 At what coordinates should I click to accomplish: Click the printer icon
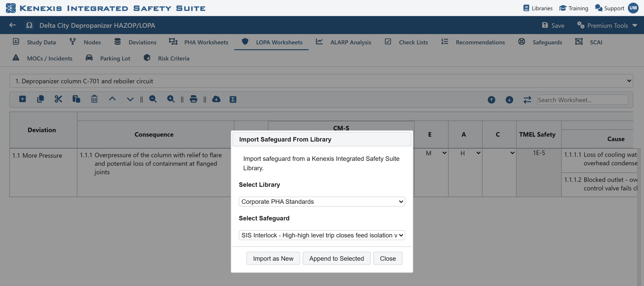click(193, 99)
